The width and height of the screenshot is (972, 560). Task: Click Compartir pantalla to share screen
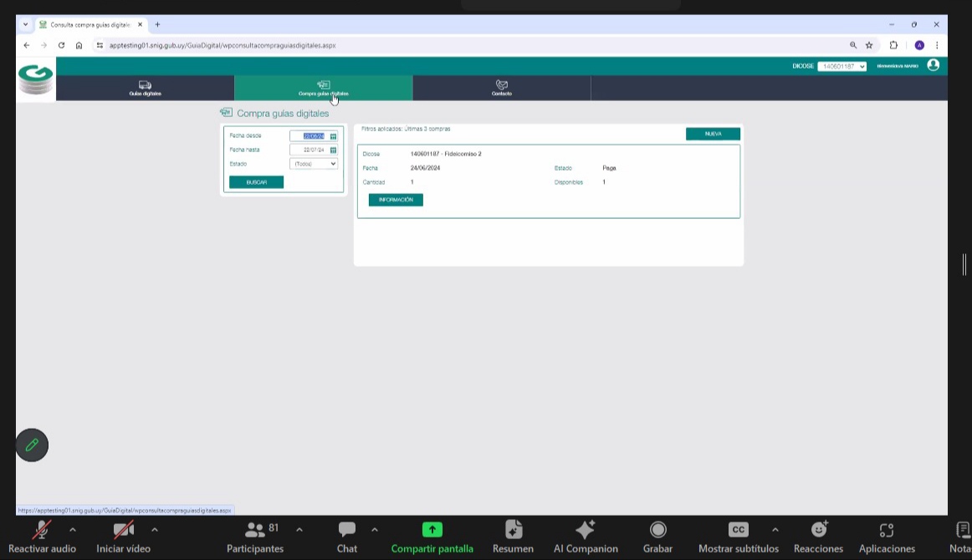(432, 537)
